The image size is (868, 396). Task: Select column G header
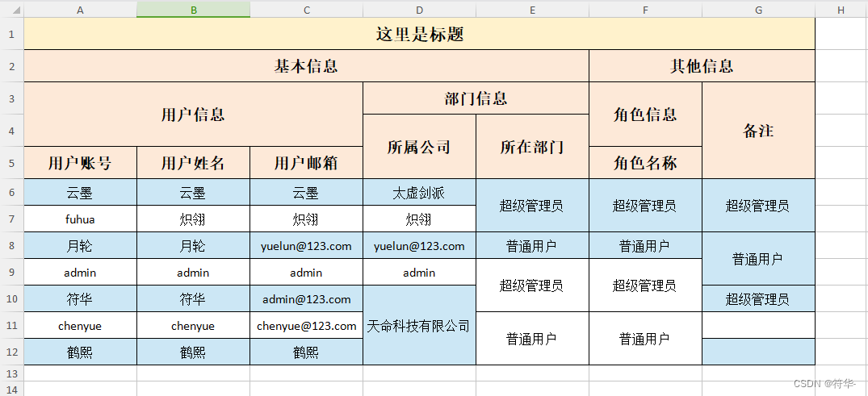pyautogui.click(x=758, y=10)
